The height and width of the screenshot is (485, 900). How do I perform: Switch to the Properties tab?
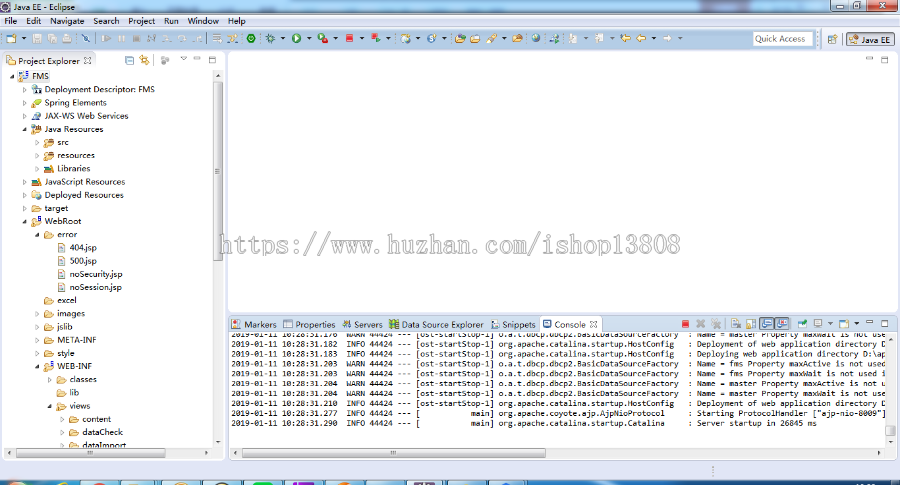coord(309,324)
